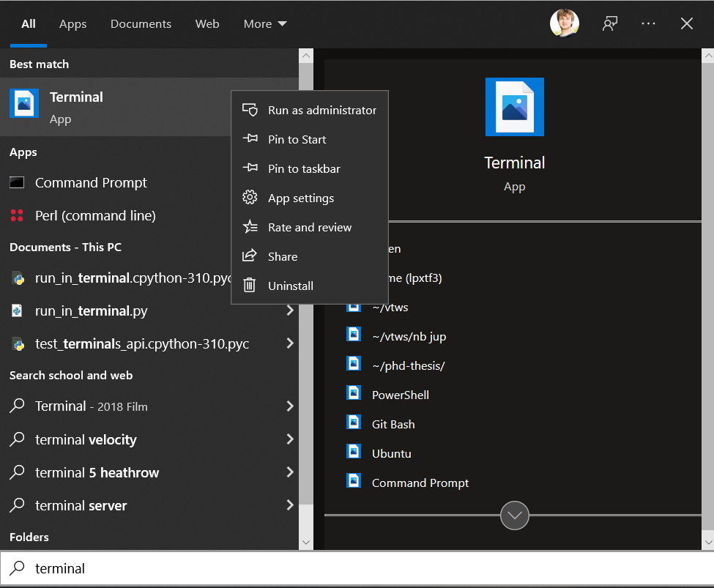The height and width of the screenshot is (588, 714).
Task: Click the search icon beside terminal server
Action: click(17, 505)
